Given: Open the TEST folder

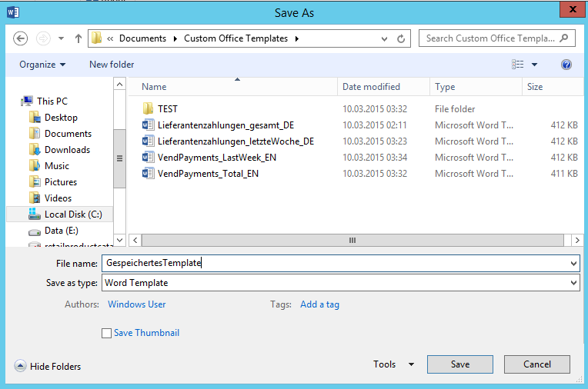Looking at the screenshot, I should (168, 109).
